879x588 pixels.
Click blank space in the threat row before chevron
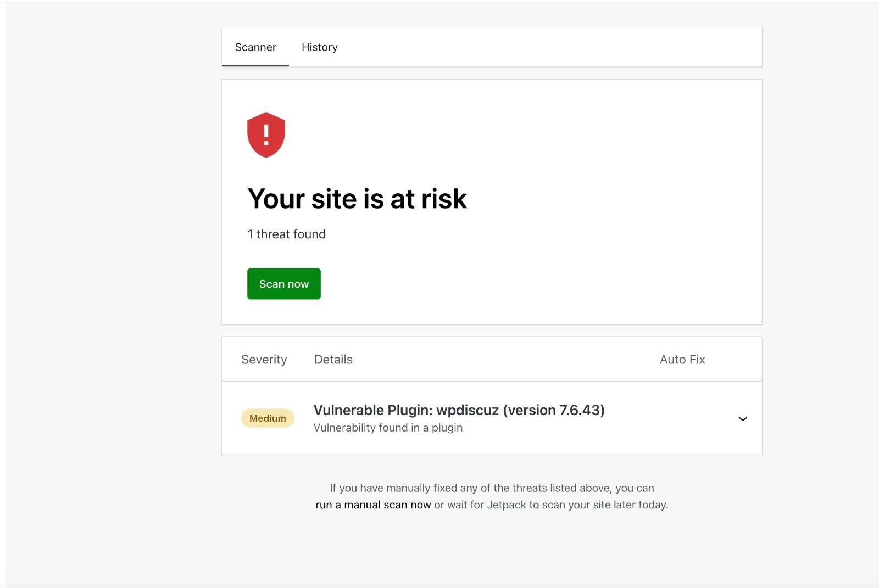(670, 419)
